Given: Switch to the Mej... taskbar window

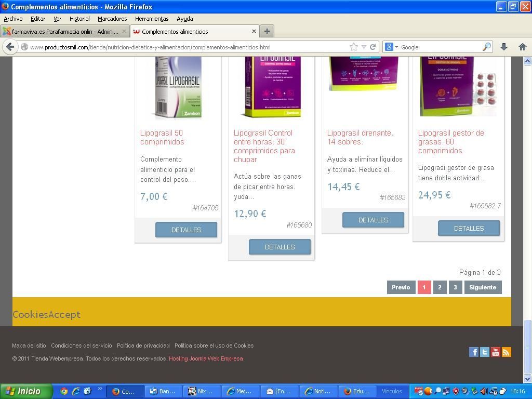Looking at the screenshot, I should (240, 391).
